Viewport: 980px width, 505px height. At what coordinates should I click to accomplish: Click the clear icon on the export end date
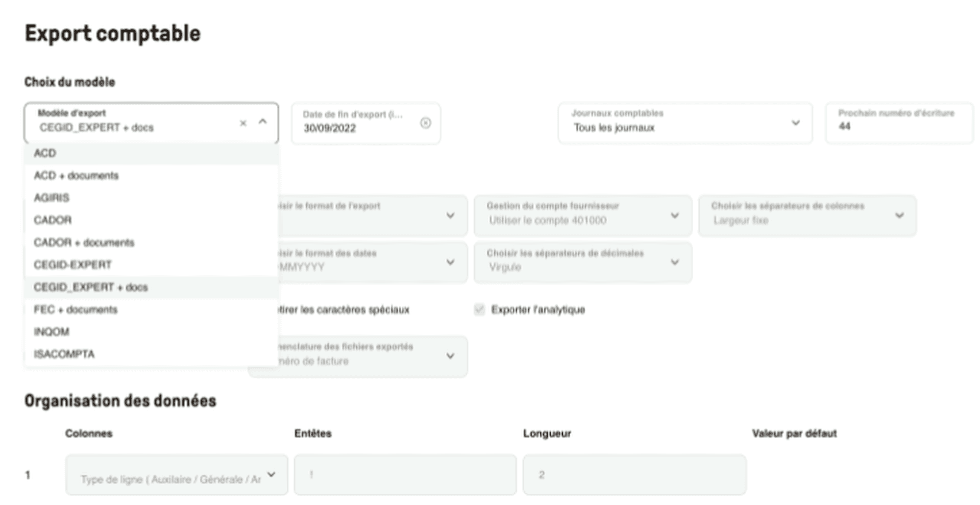tap(426, 123)
